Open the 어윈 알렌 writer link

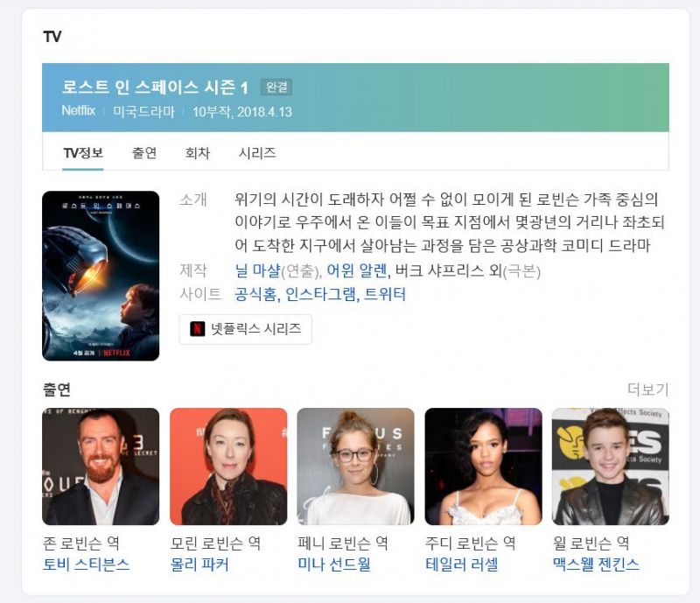[x=357, y=270]
